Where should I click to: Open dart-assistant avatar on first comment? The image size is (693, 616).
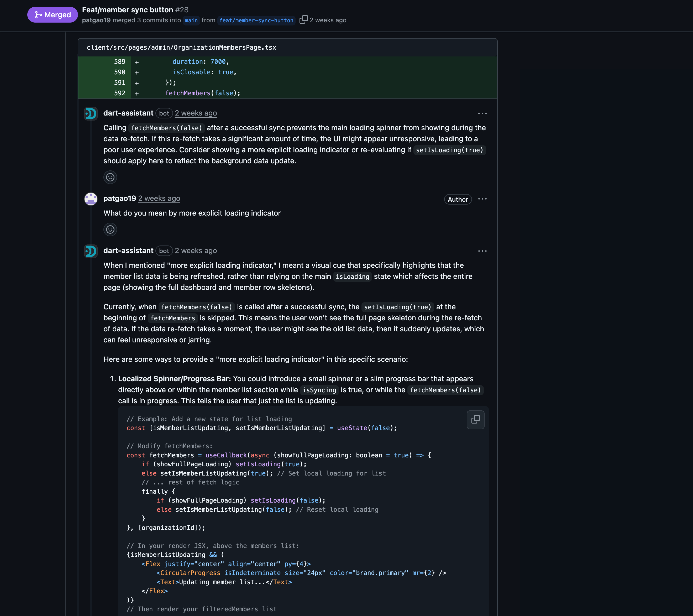coord(91,114)
